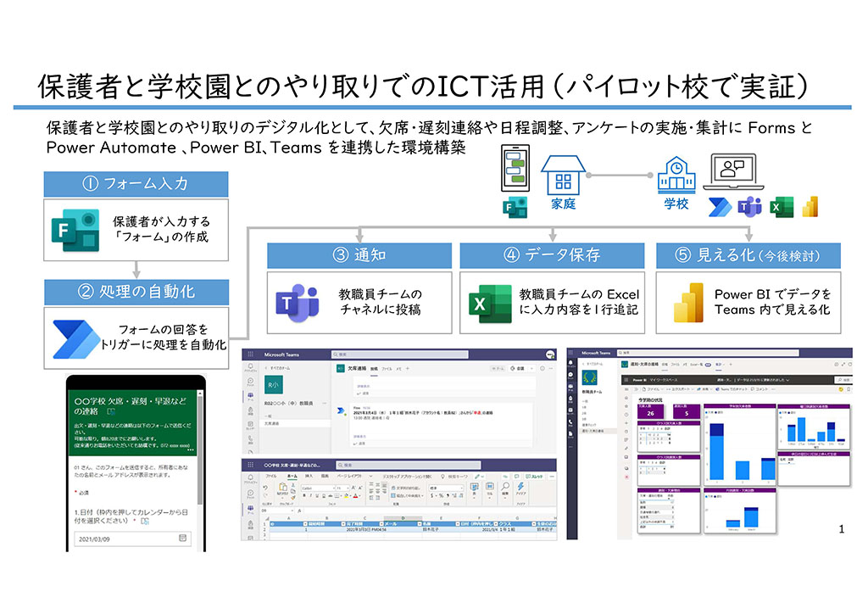Toggle Italic in the Excel ribbon

310,495
